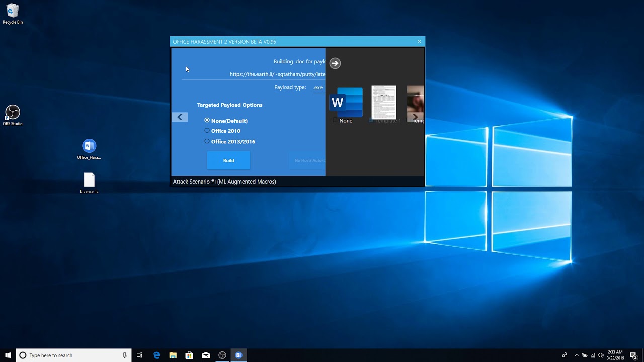Open the Windows Start menu
Screen dimensions: 644x362
tap(8, 355)
